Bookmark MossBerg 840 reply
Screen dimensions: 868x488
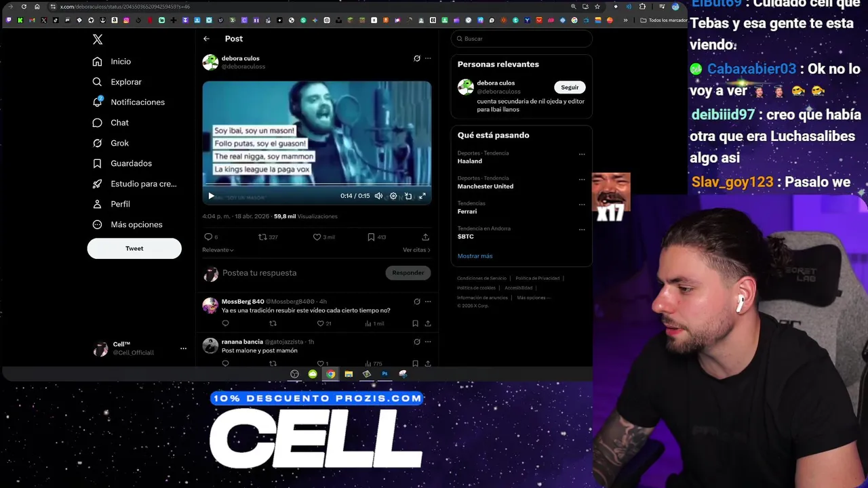tap(415, 324)
